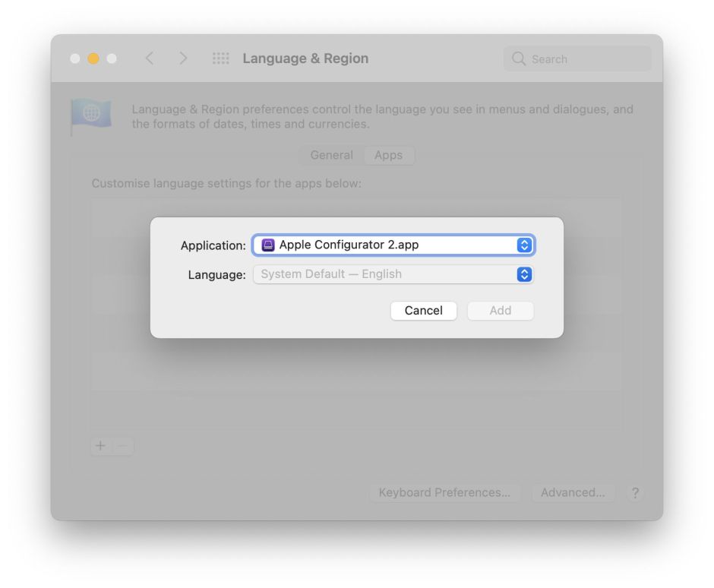The height and width of the screenshot is (588, 714).
Task: Click the Application popup chevron arrows
Action: tap(524, 245)
